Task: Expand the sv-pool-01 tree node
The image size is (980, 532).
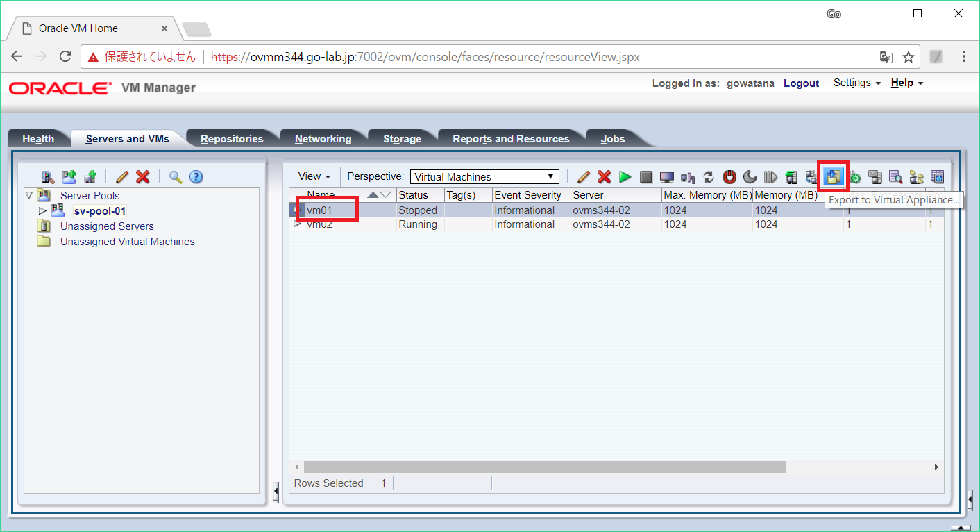Action: pos(42,210)
